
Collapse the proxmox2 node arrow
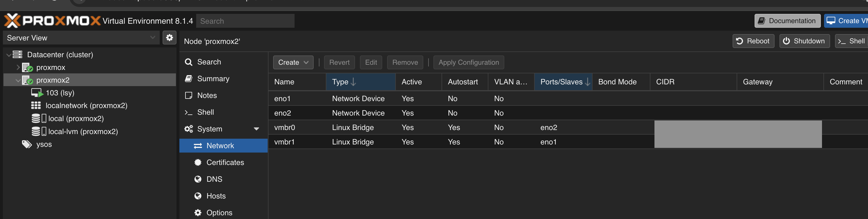click(x=18, y=80)
